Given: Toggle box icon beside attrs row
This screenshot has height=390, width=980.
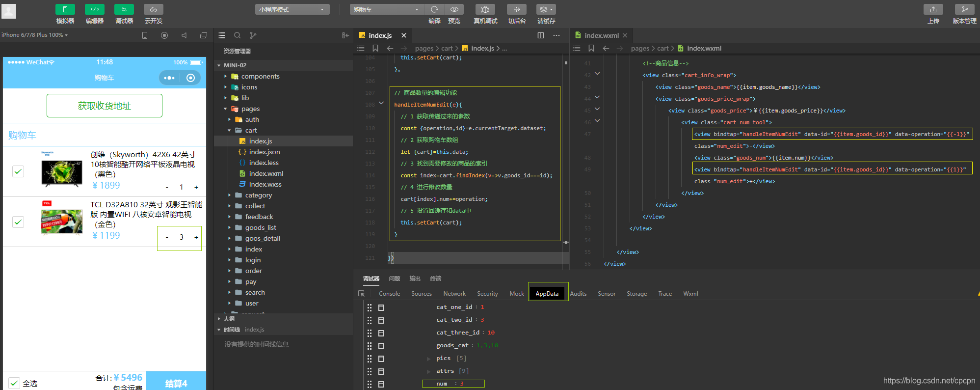Looking at the screenshot, I should pyautogui.click(x=381, y=371).
